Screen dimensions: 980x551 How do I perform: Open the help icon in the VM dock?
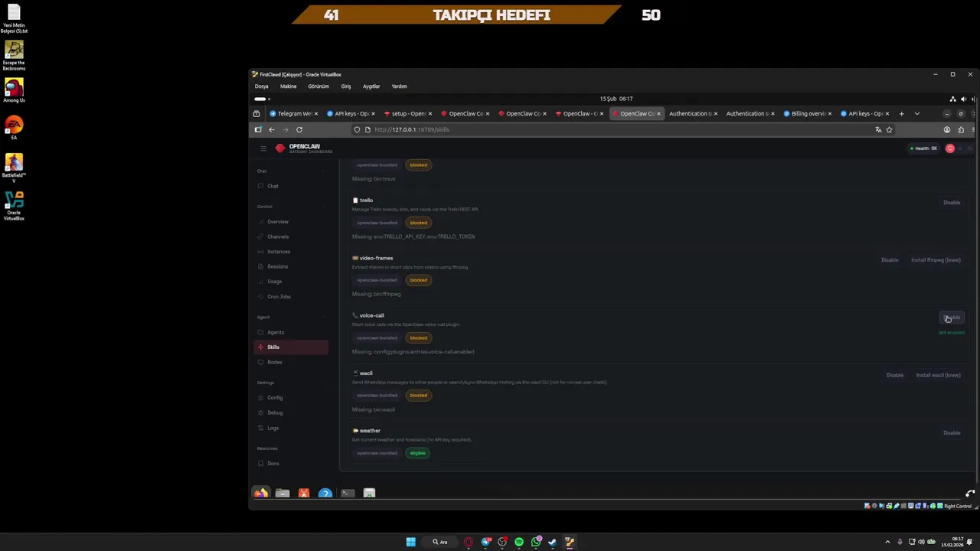click(325, 493)
